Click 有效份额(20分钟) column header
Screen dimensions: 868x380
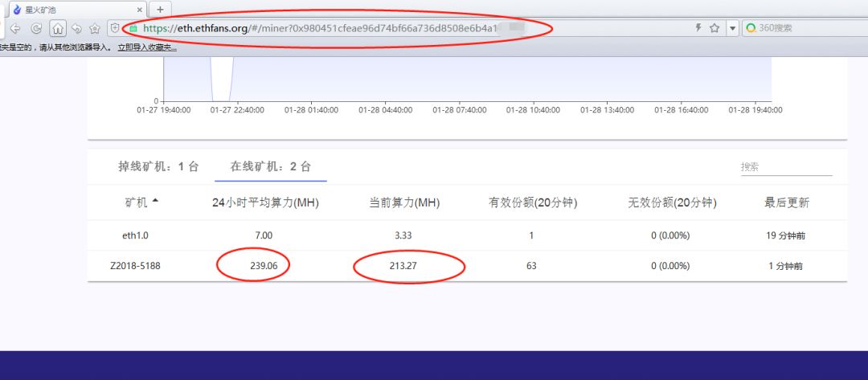tap(533, 203)
